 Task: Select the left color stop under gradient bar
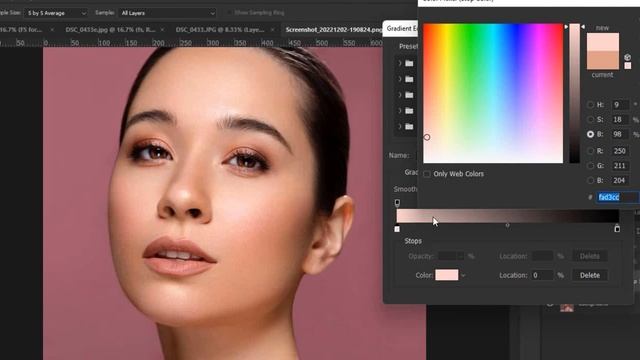click(397, 229)
